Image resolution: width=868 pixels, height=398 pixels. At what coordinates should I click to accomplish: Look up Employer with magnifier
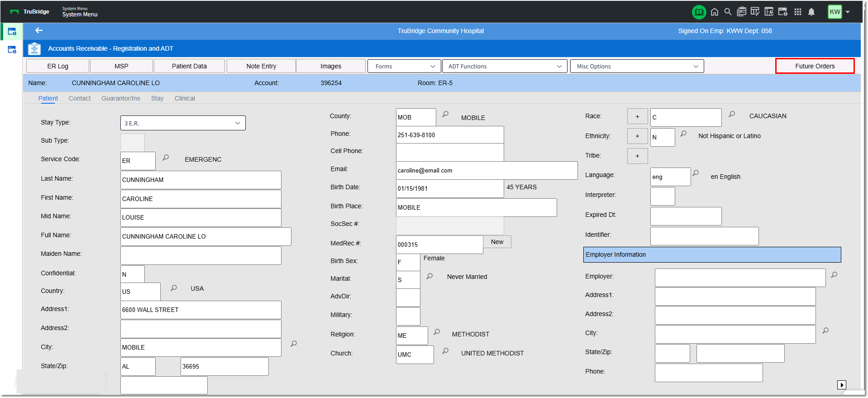click(x=834, y=275)
